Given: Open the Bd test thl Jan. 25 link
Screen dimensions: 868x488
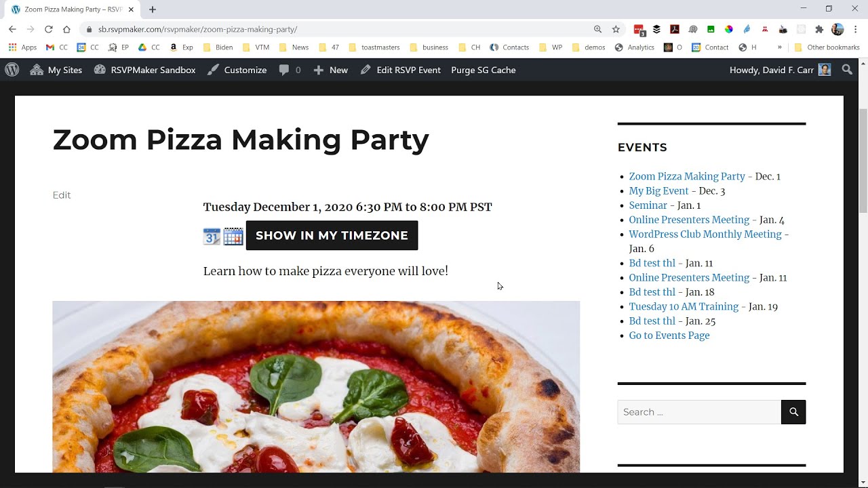Looking at the screenshot, I should point(652,321).
